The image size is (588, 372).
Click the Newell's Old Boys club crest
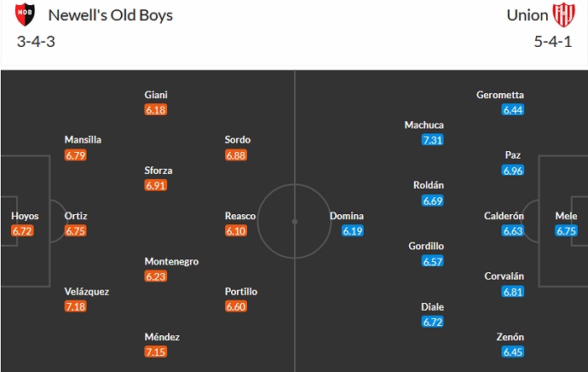pyautogui.click(x=26, y=15)
